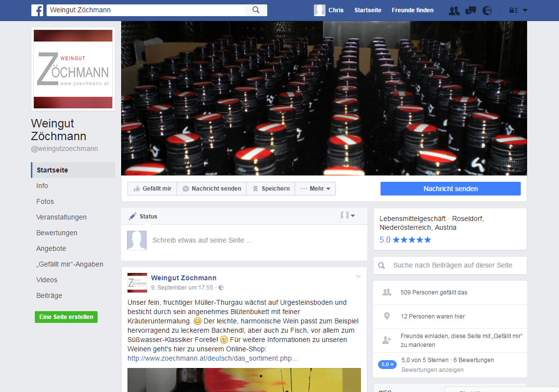The height and width of the screenshot is (392, 559).
Task: Open the post photo attachment
Action: pos(244,380)
